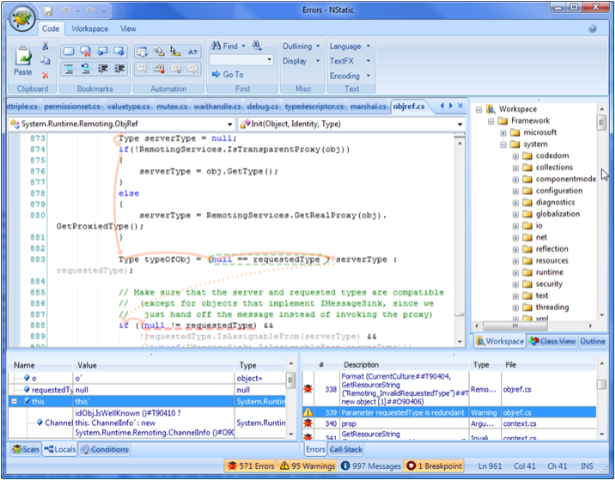Click the red X Delete icon in Clipboard group
Viewport: 615px width, 480px height.
[45, 75]
